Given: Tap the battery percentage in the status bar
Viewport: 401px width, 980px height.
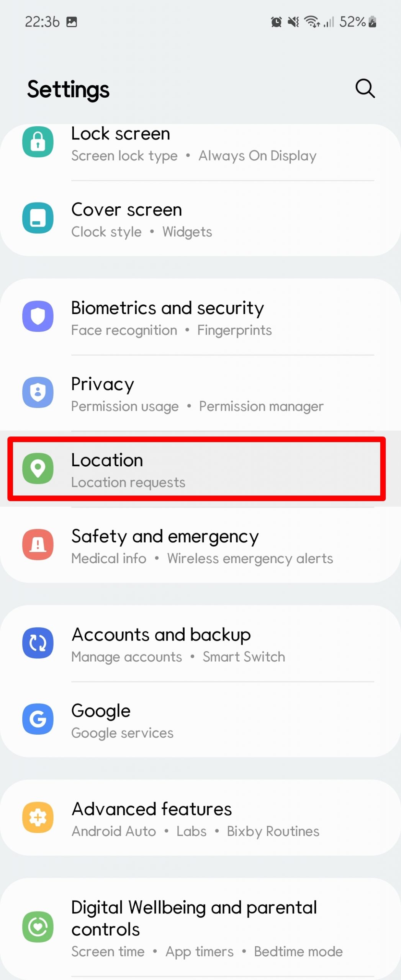Looking at the screenshot, I should 352,22.
